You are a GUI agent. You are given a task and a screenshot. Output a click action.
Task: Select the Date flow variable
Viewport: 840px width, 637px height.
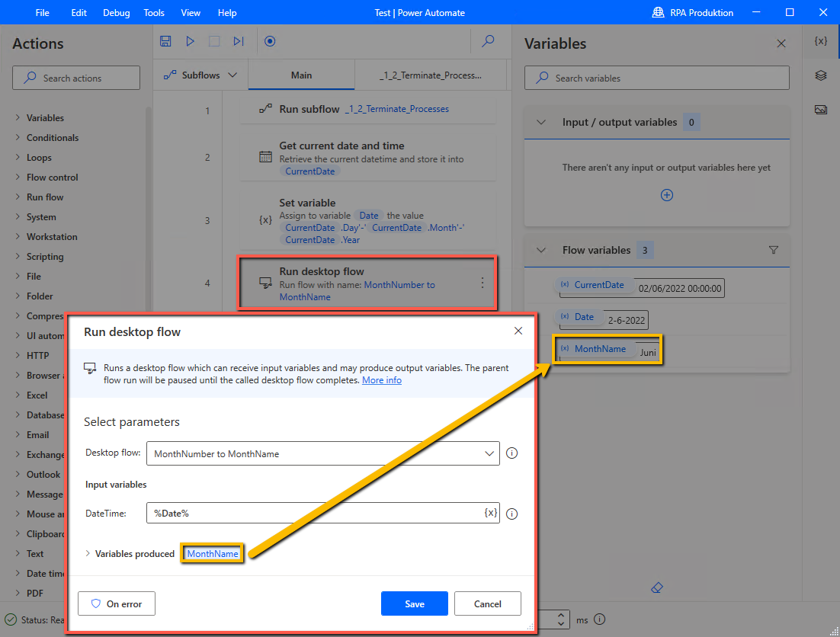(x=579, y=317)
